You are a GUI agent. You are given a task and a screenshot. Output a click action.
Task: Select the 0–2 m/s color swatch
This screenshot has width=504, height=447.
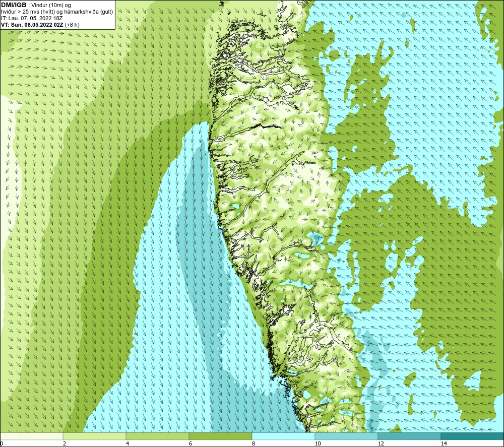coord(31,436)
